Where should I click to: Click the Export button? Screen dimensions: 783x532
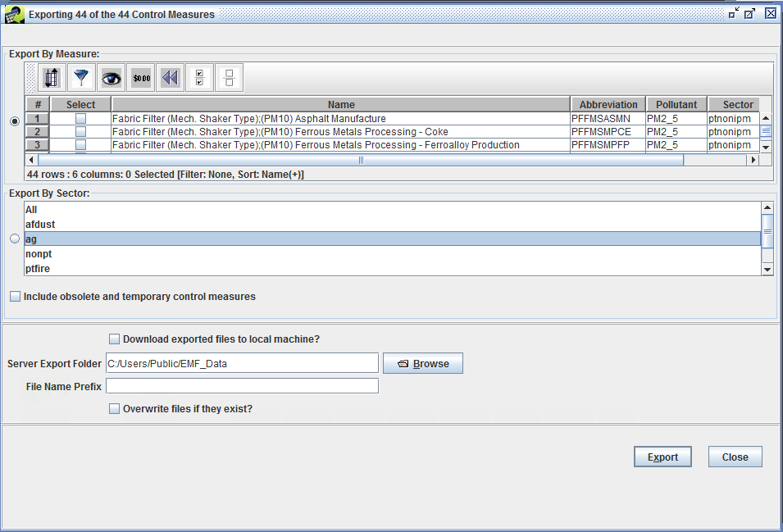(662, 457)
